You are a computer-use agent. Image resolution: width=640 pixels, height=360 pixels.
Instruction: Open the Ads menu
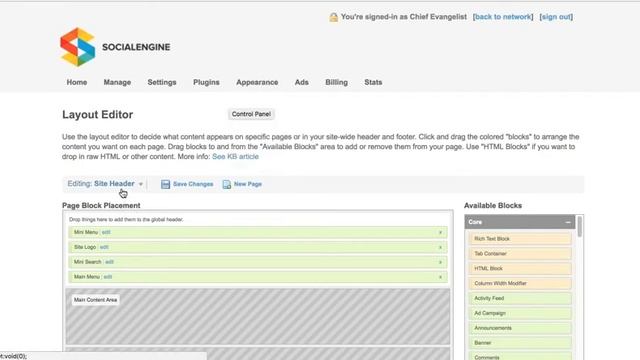tap(302, 82)
